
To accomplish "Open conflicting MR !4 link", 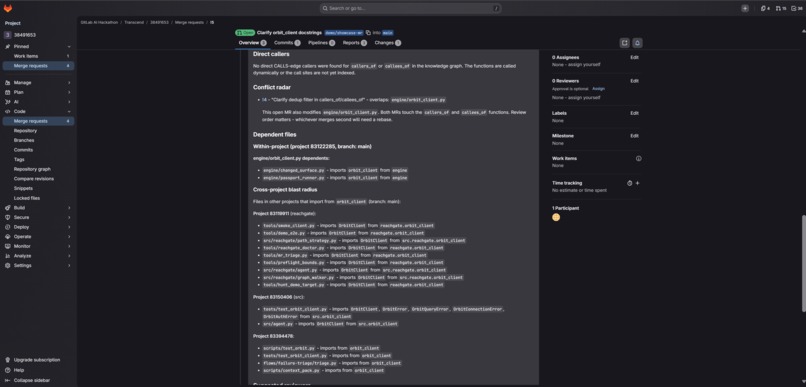I will point(264,100).
